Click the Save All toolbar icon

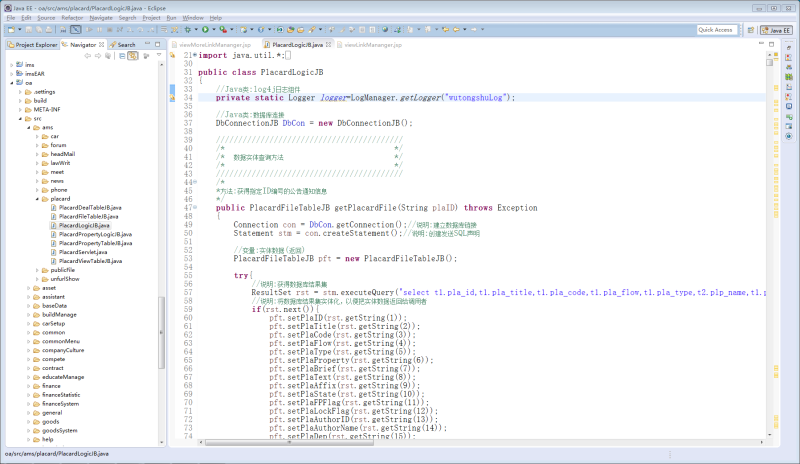point(39,30)
